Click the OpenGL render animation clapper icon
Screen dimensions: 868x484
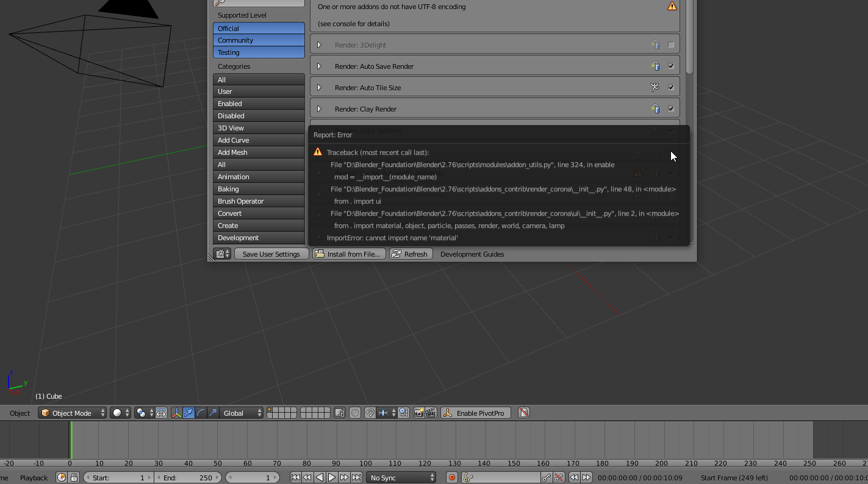pyautogui.click(x=431, y=413)
